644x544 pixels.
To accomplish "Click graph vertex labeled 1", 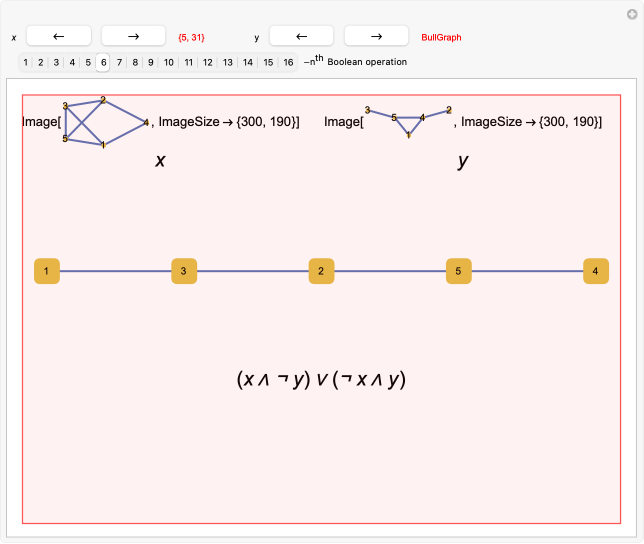I will pos(46,271).
